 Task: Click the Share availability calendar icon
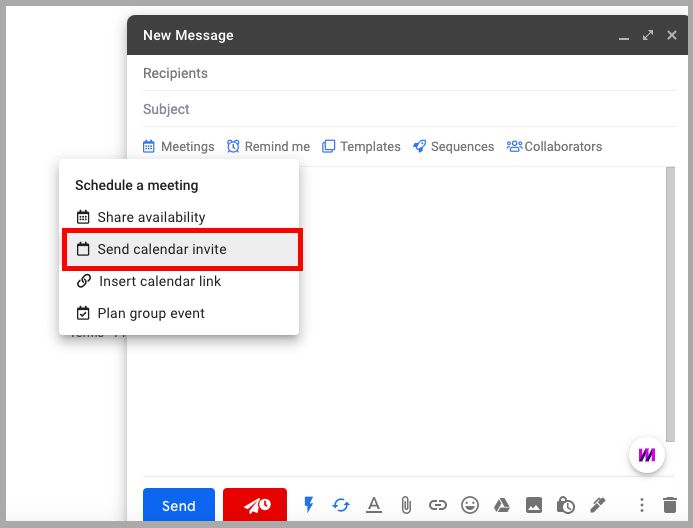coord(83,217)
